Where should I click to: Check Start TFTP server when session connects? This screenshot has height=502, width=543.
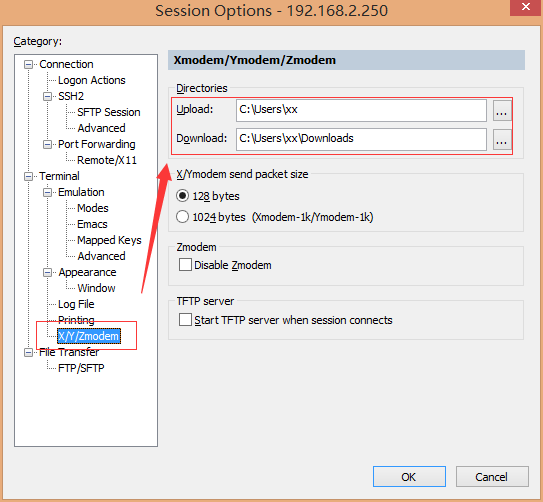(x=185, y=320)
